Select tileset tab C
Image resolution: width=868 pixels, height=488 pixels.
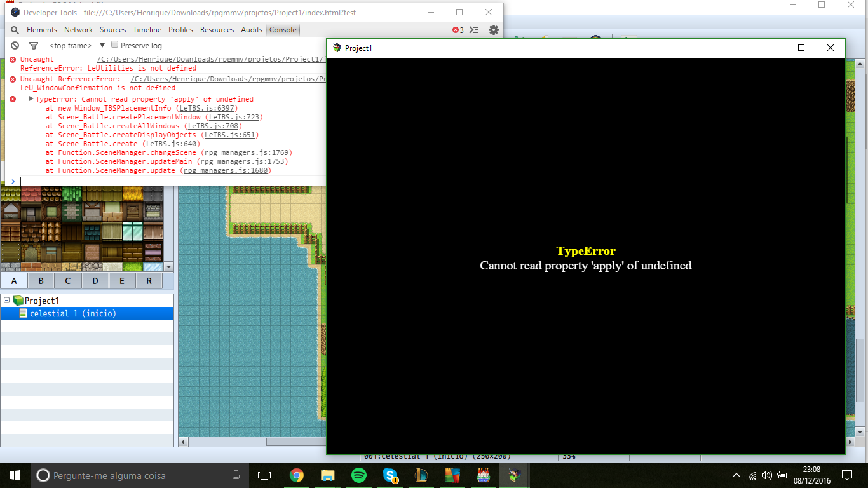click(68, 281)
